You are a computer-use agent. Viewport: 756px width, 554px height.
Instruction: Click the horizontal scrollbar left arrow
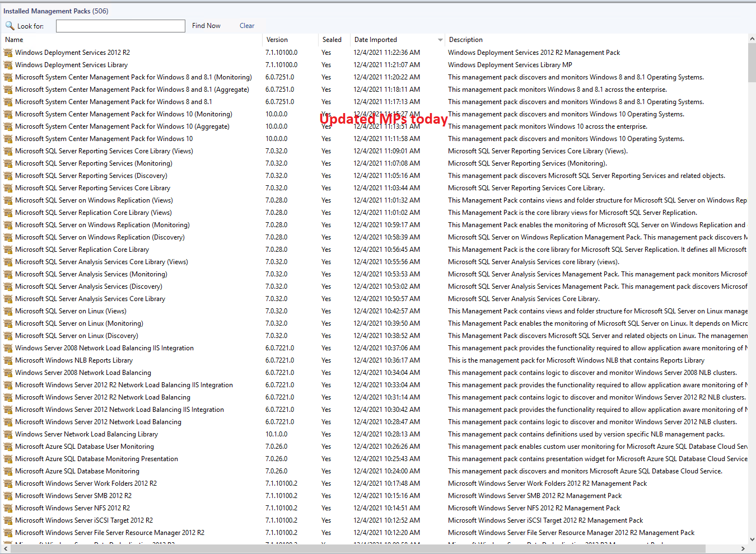4,549
